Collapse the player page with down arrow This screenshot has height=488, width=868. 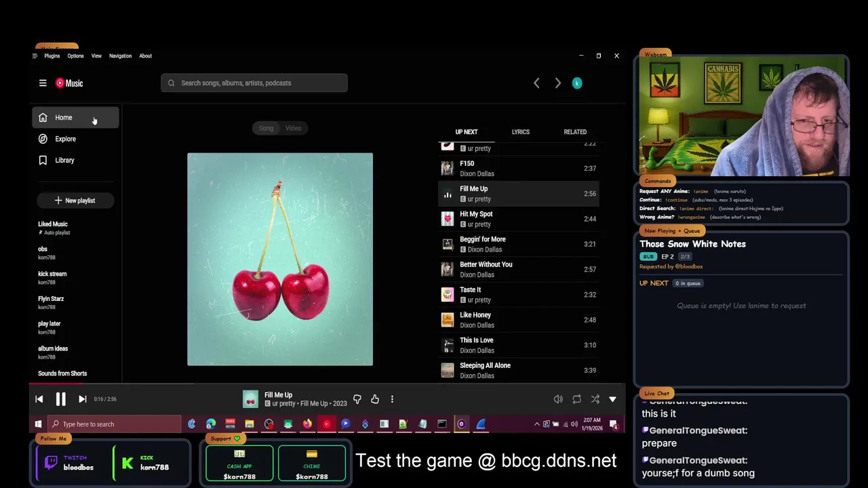(612, 399)
